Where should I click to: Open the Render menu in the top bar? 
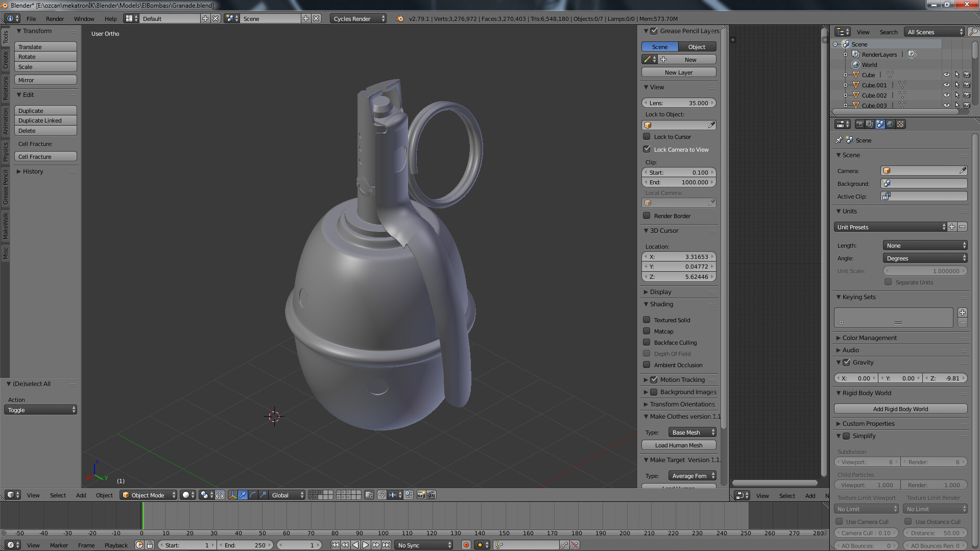click(55, 18)
